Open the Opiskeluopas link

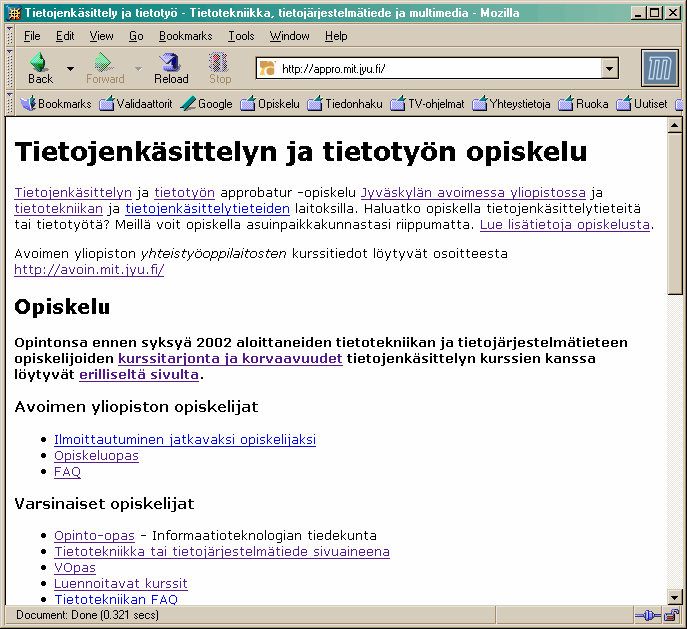pyautogui.click(x=96, y=456)
